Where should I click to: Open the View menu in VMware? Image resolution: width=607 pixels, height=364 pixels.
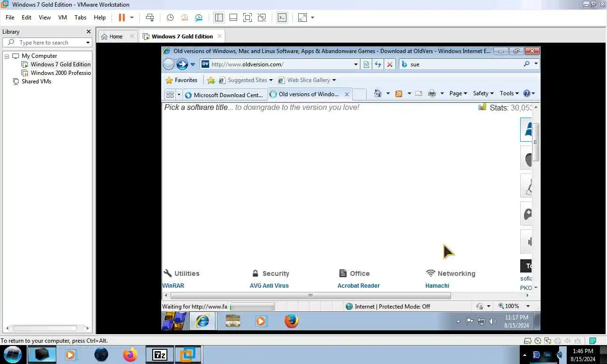(45, 18)
